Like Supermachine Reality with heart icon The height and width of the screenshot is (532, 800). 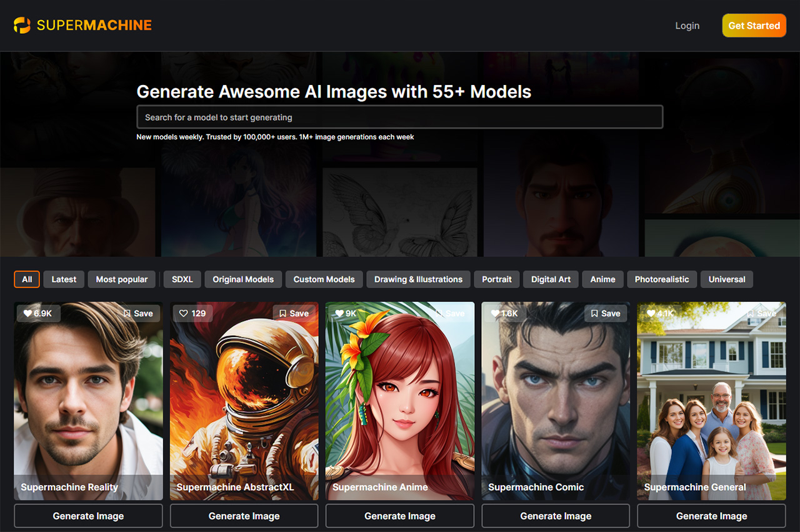coord(28,313)
